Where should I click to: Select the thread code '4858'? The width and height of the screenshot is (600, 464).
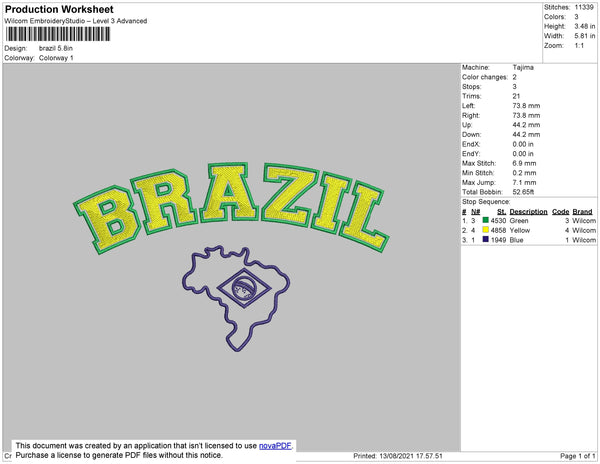coord(498,230)
